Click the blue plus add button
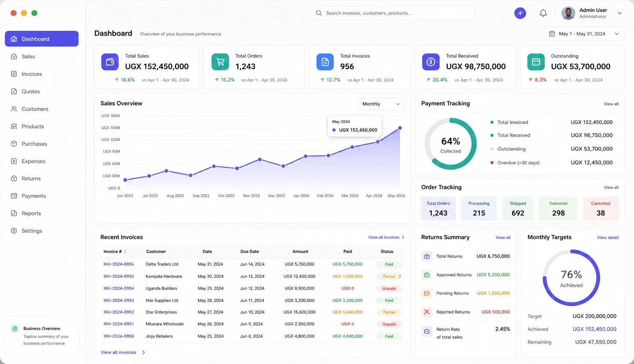This screenshot has width=634, height=364. (520, 13)
